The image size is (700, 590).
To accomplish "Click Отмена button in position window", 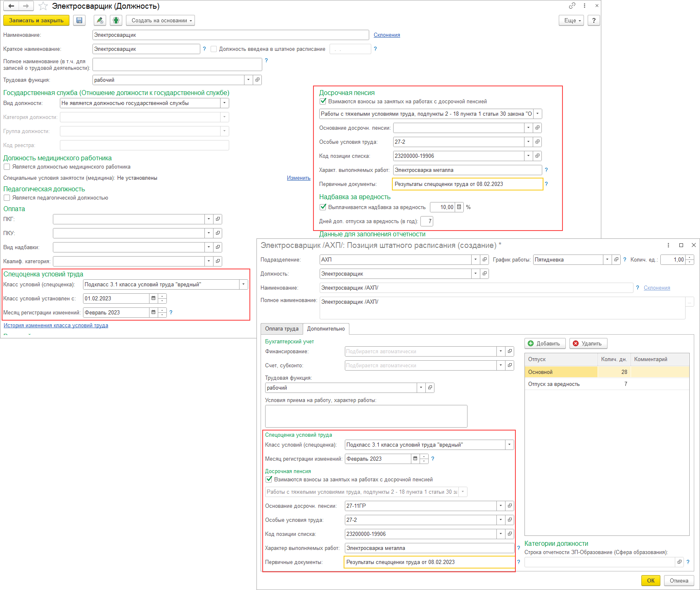I will pyautogui.click(x=679, y=580).
